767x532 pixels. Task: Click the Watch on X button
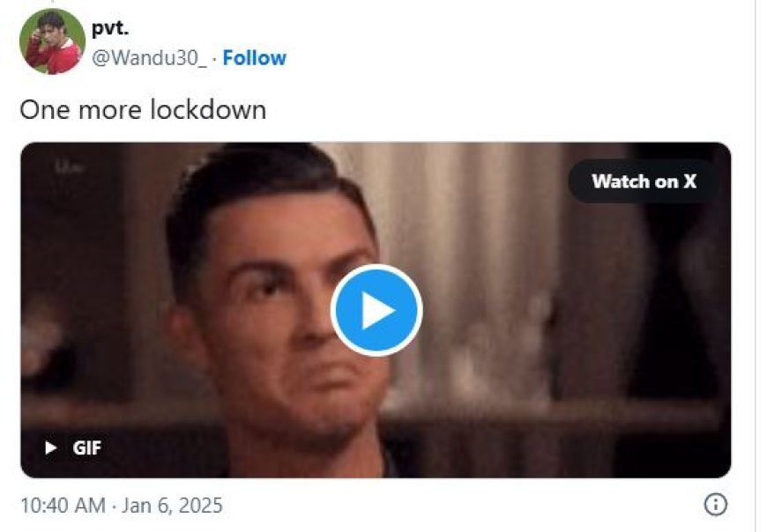(x=644, y=181)
